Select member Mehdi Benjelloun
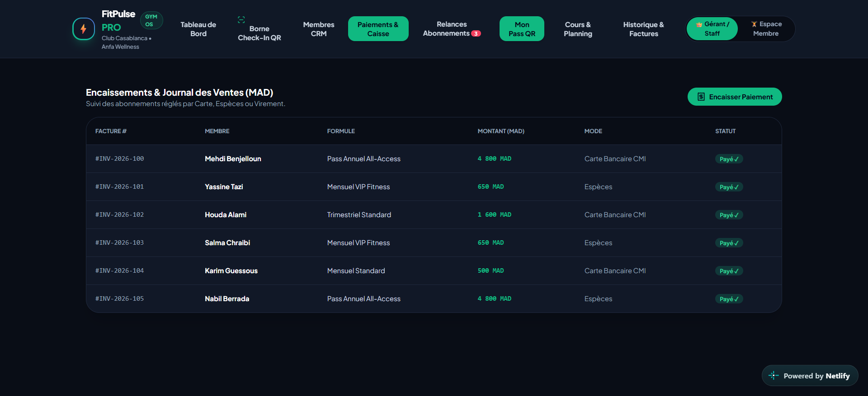868x396 pixels. pyautogui.click(x=233, y=159)
